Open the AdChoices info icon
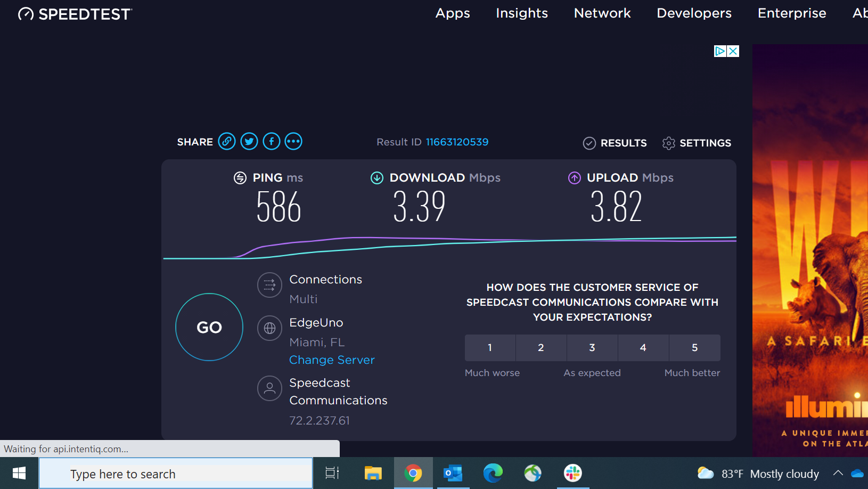This screenshot has width=868, height=489. (x=720, y=51)
